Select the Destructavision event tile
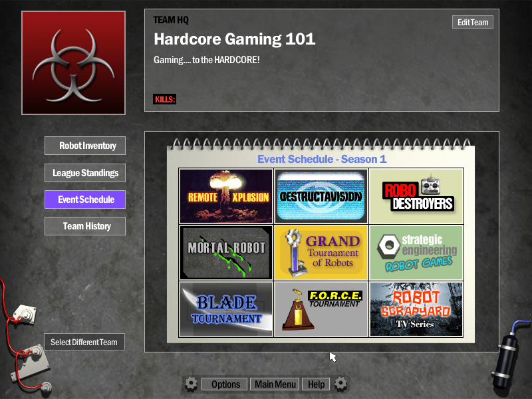532x399 pixels. coord(321,196)
